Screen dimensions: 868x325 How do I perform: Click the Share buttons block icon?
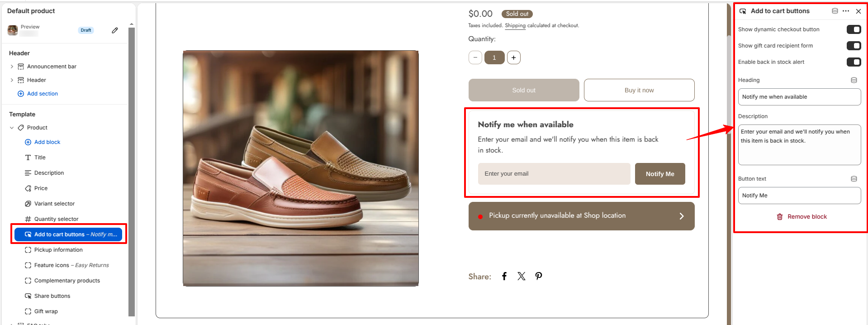[x=28, y=296]
